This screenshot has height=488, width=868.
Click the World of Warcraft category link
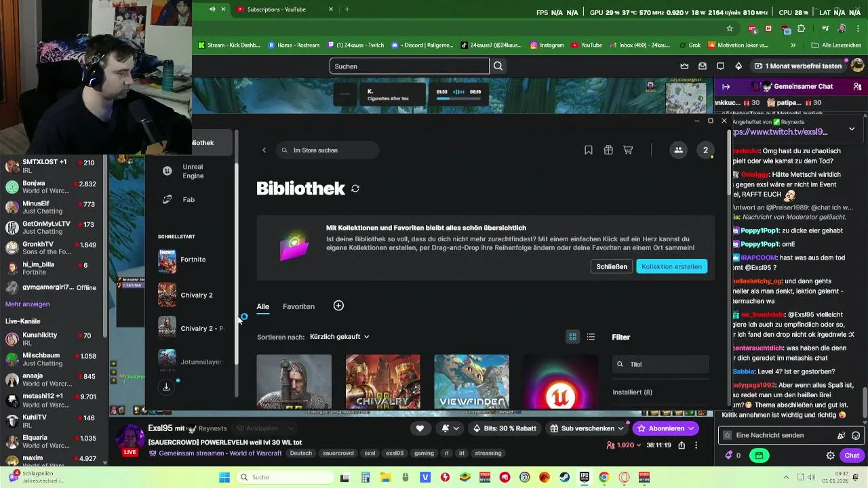(x=255, y=453)
